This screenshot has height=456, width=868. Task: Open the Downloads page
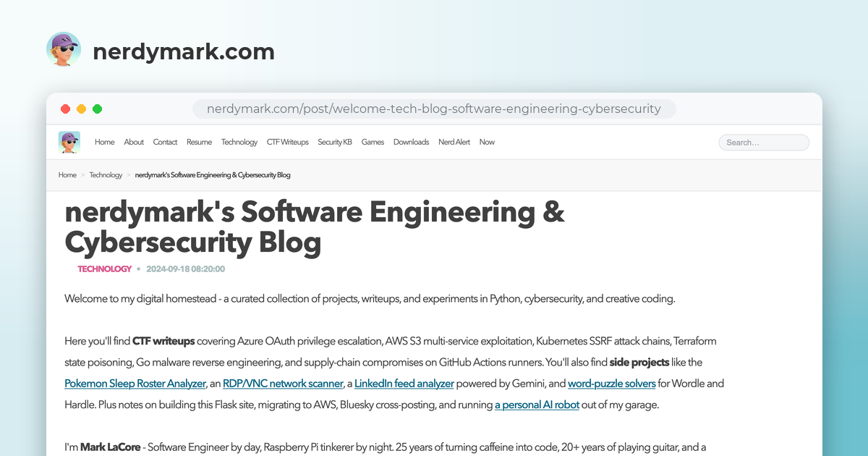pyautogui.click(x=412, y=142)
